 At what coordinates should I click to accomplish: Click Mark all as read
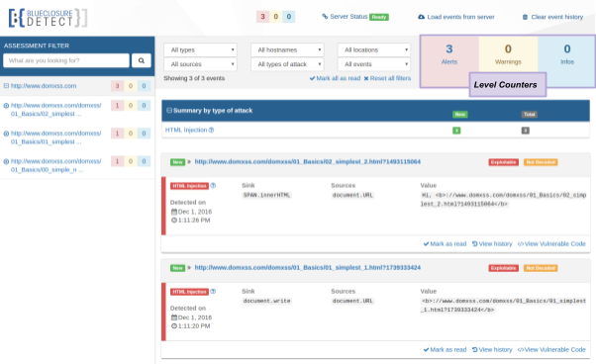[335, 78]
